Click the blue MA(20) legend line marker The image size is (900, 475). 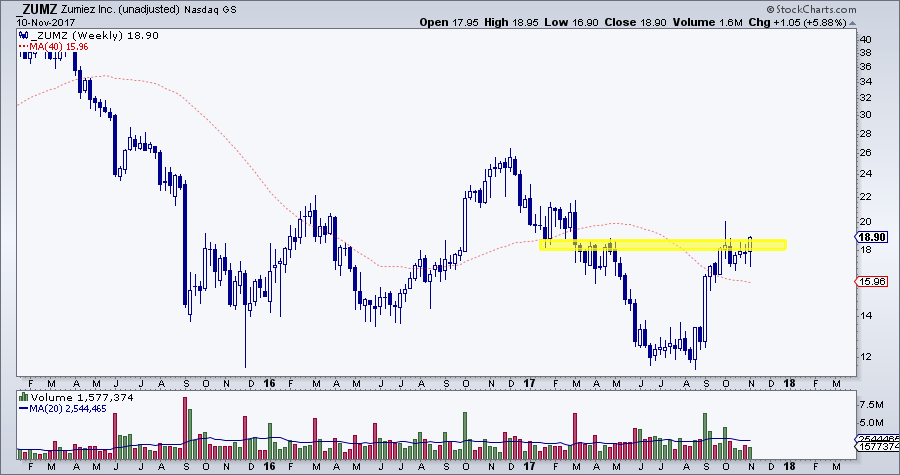[23, 408]
